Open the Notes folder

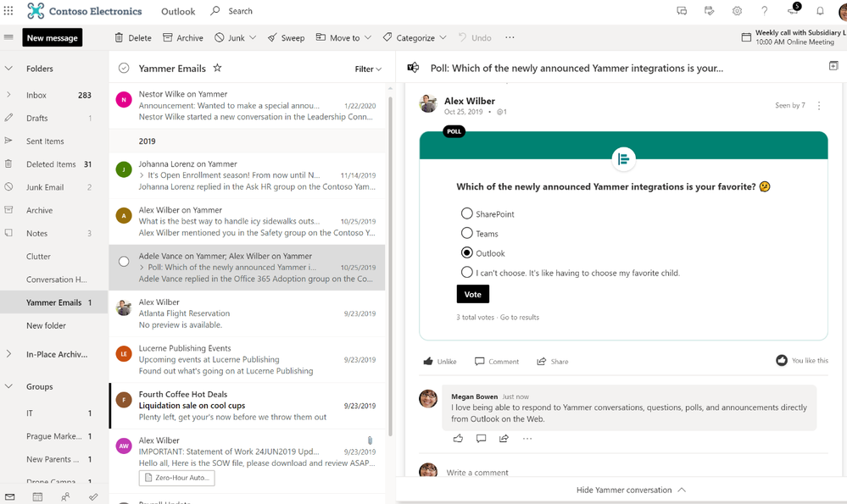coord(54,234)
